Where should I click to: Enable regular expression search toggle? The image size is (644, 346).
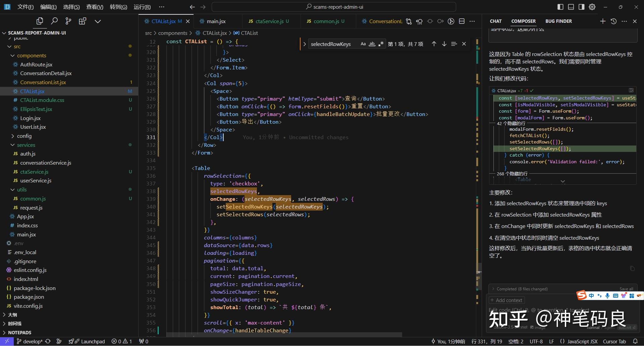pyautogui.click(x=381, y=44)
